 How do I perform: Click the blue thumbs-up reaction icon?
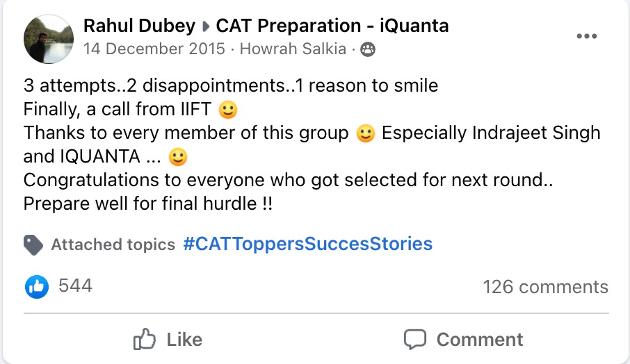tap(37, 286)
